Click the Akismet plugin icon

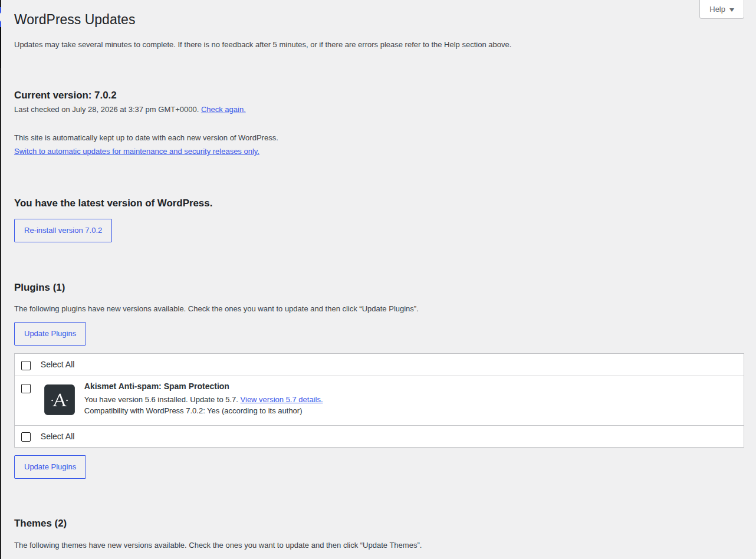click(60, 400)
